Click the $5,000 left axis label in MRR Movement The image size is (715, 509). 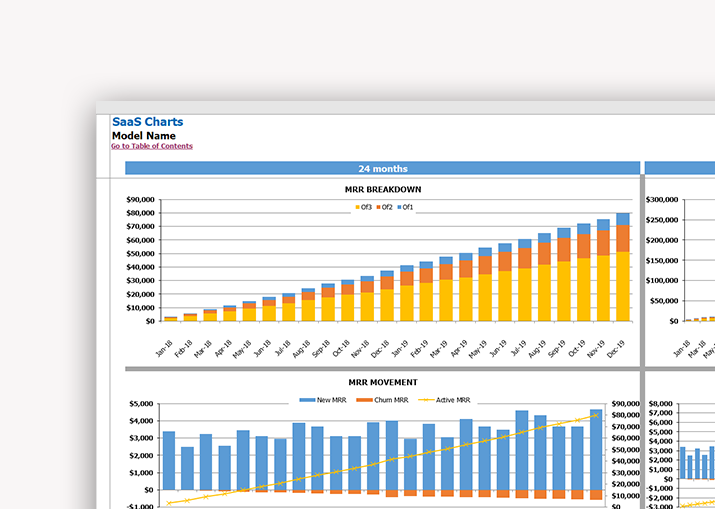pyautogui.click(x=140, y=404)
